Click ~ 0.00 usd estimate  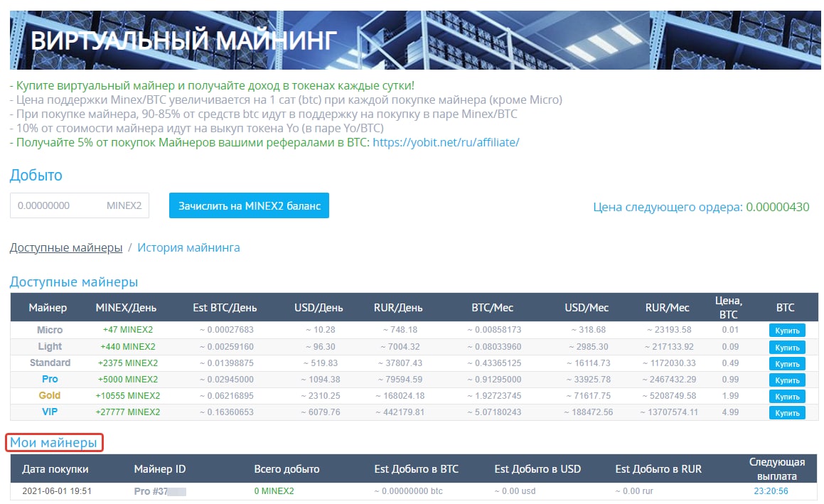tap(515, 491)
